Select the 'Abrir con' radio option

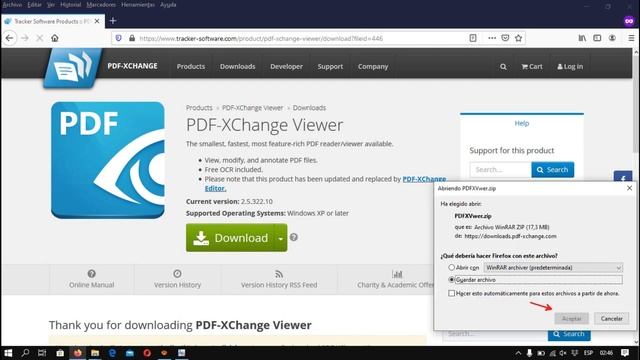click(x=451, y=267)
